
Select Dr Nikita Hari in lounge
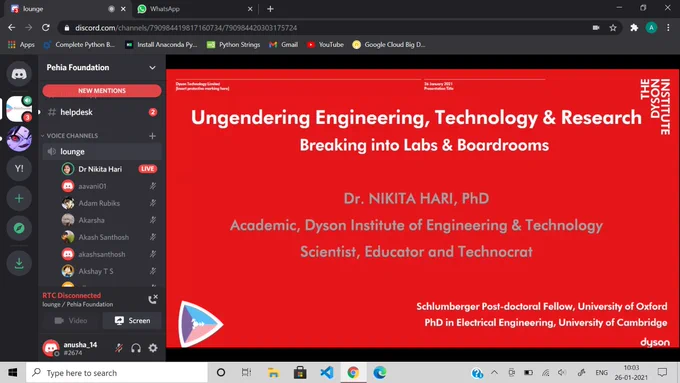(100, 169)
